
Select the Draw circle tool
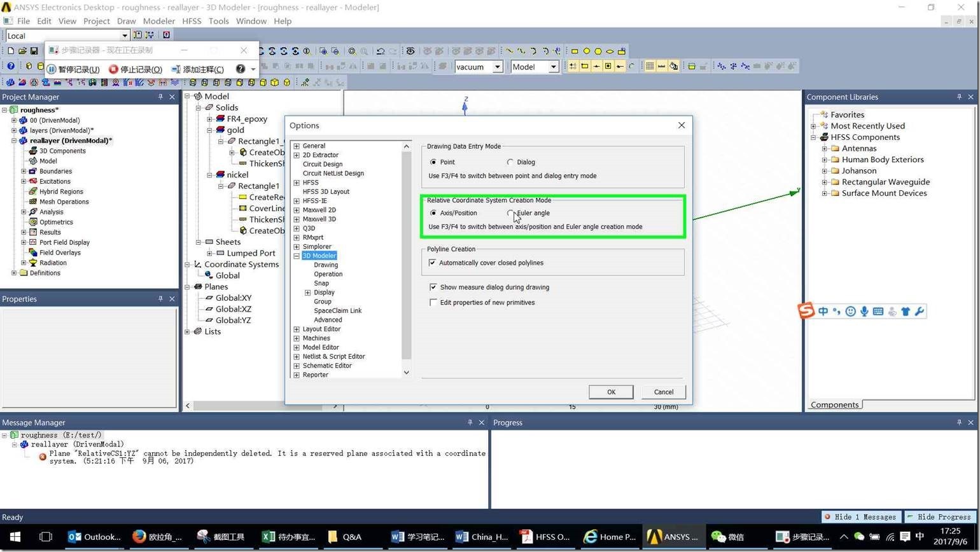(x=587, y=51)
